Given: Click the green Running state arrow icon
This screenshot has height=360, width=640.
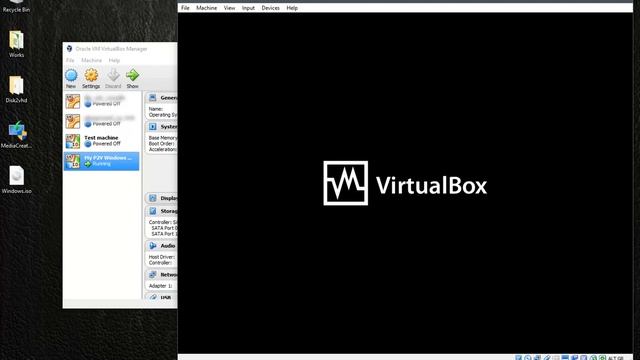Looking at the screenshot, I should pyautogui.click(x=87, y=164).
